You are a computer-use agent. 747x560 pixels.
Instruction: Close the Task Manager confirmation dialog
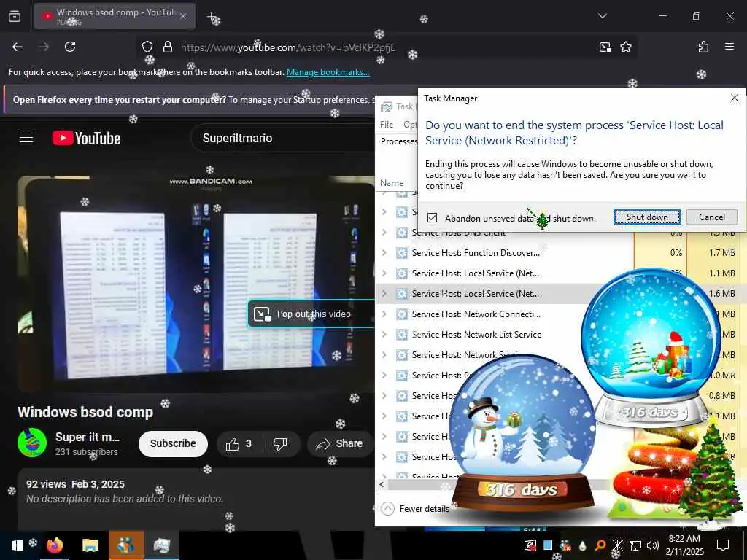(x=734, y=98)
